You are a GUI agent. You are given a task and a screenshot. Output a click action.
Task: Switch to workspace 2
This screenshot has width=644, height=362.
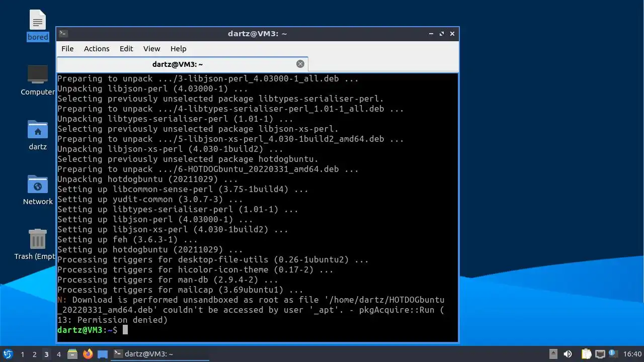pyautogui.click(x=34, y=354)
